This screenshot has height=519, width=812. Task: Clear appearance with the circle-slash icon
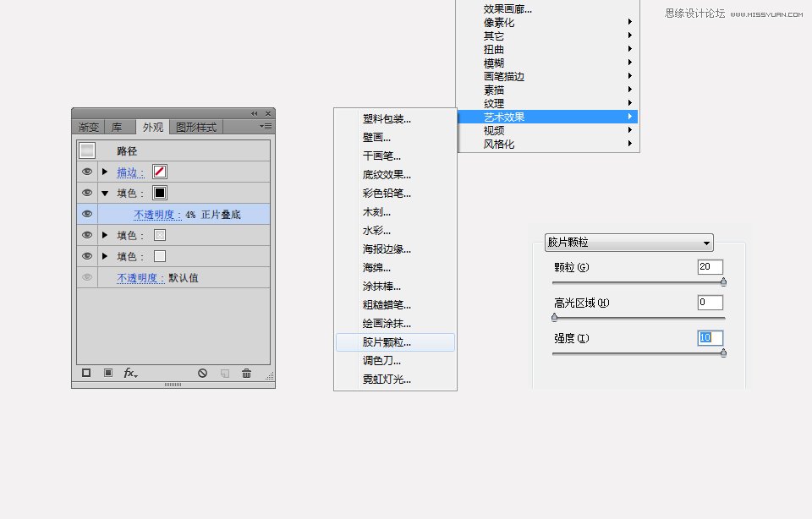(202, 373)
